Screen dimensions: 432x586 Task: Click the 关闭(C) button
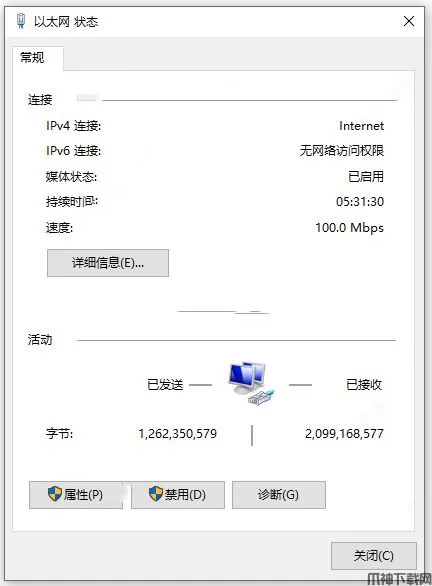[374, 556]
